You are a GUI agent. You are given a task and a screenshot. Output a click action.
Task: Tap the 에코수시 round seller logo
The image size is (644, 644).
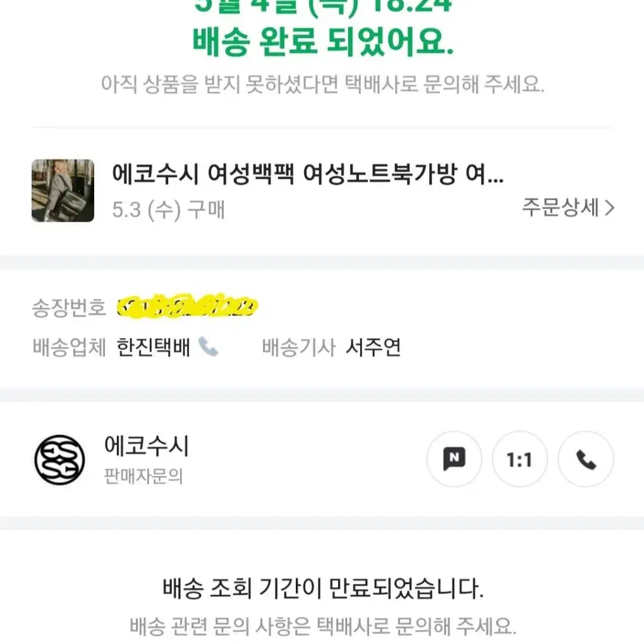[x=59, y=459]
